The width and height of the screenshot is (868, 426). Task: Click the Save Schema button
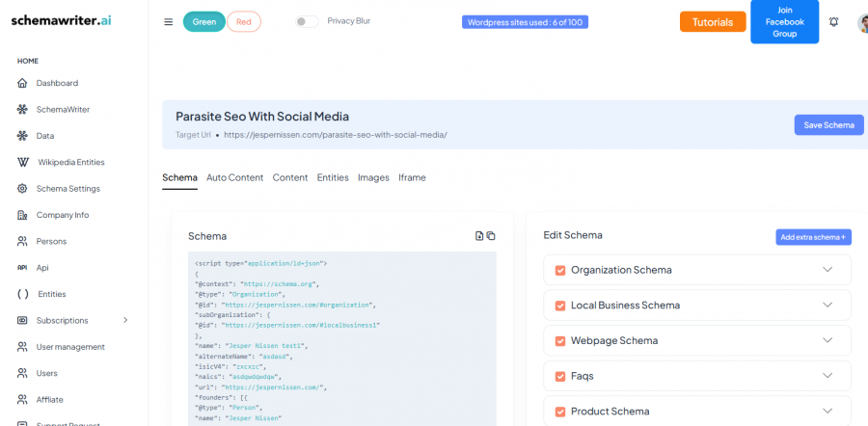tap(828, 125)
